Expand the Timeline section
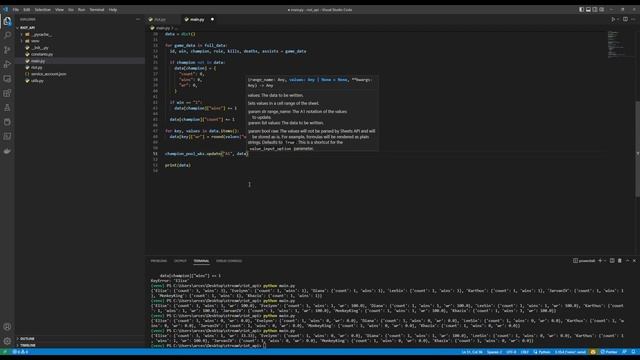 coord(27,345)
